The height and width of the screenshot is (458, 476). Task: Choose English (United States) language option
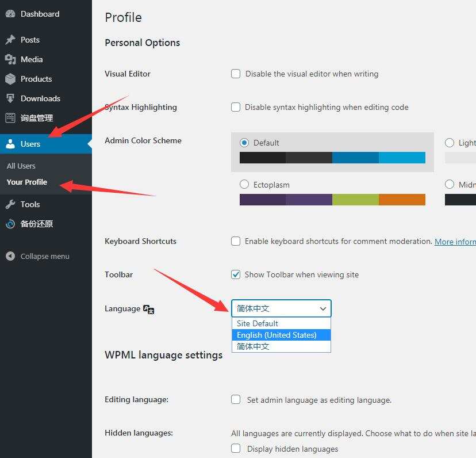coord(281,335)
